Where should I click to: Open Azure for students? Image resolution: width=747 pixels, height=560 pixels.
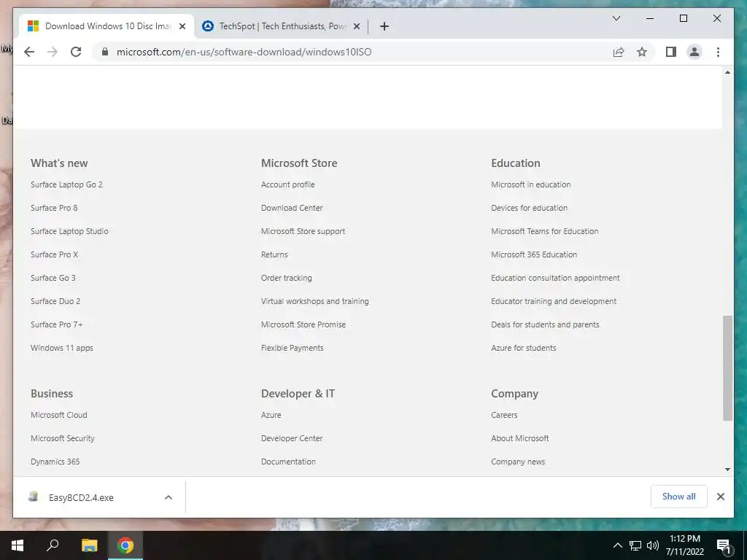click(524, 348)
